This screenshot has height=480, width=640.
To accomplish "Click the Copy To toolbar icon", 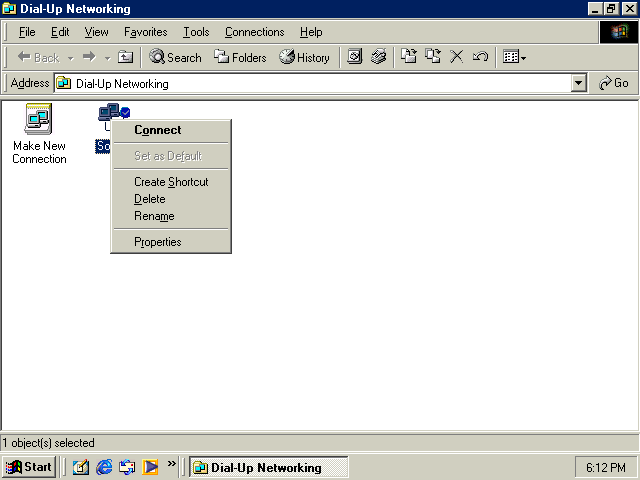I will [x=433, y=56].
